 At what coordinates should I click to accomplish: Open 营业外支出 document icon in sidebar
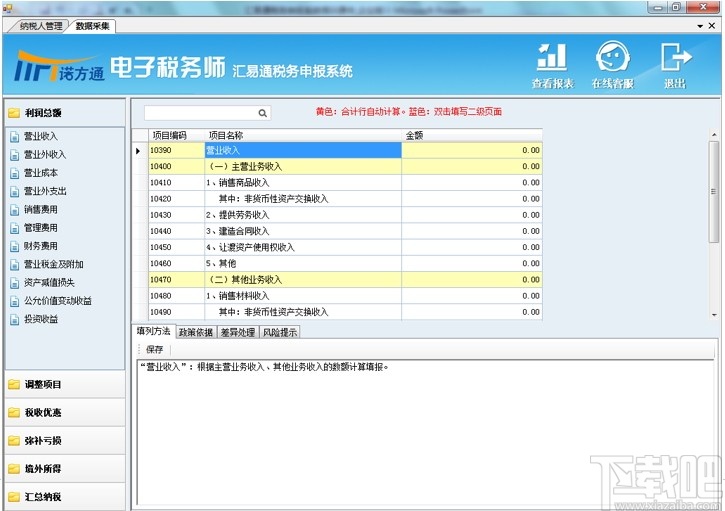point(15,191)
